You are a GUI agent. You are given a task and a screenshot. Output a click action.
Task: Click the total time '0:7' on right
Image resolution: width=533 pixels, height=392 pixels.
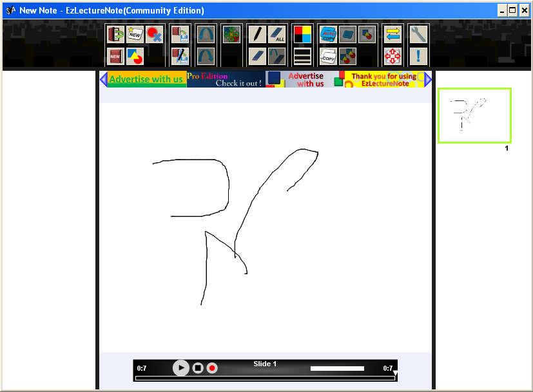(x=388, y=368)
